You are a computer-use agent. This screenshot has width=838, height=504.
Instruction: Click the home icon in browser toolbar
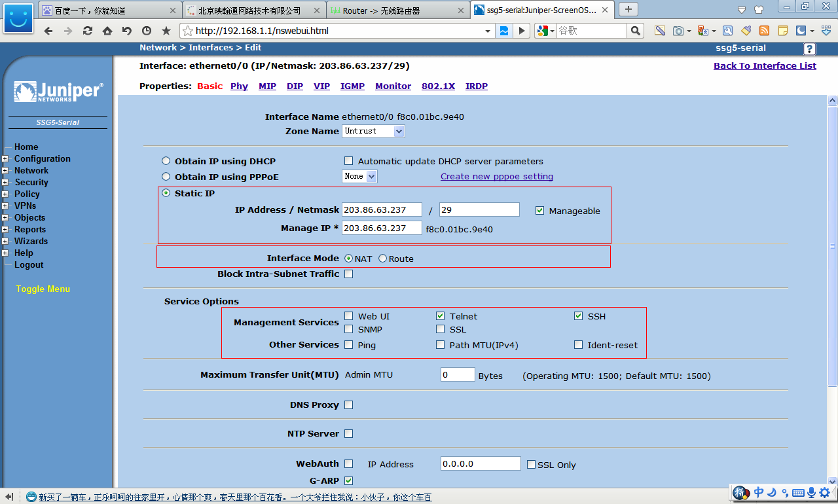[x=107, y=31]
